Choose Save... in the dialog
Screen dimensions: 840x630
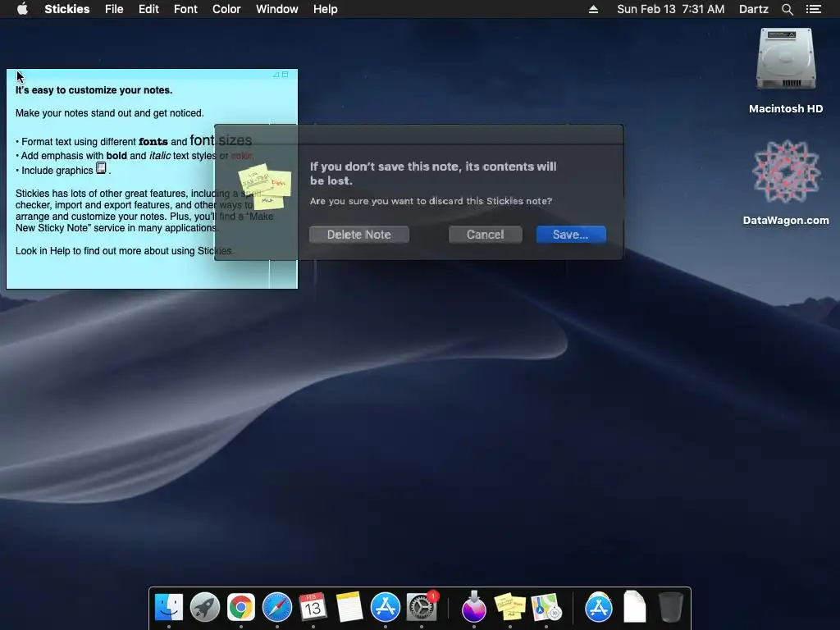(x=571, y=235)
